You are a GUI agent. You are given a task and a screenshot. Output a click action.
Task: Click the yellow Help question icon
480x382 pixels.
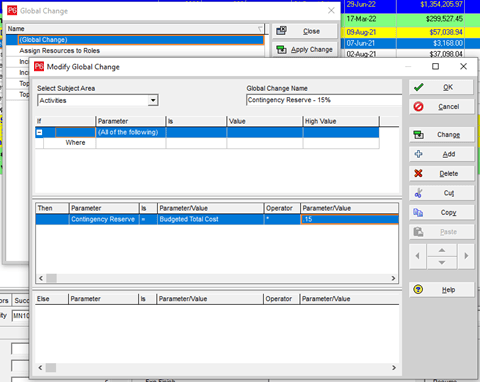[x=418, y=289]
